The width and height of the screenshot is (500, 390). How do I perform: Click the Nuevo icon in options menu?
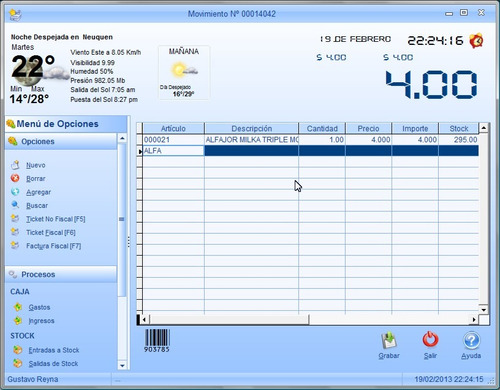pos(15,165)
